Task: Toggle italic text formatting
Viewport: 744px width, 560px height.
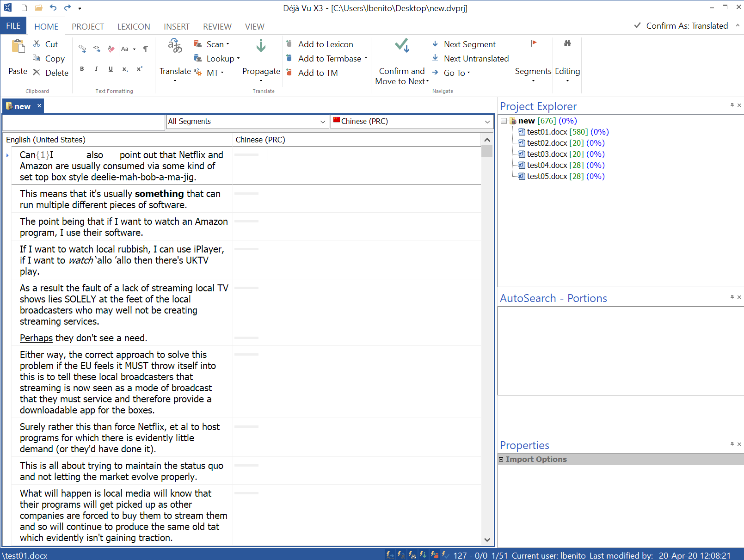Action: [96, 69]
